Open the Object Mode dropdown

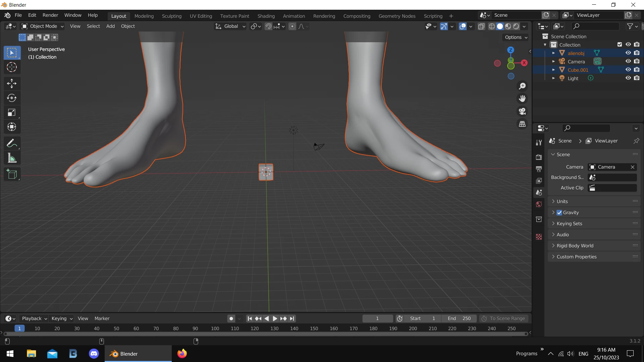pyautogui.click(x=43, y=26)
